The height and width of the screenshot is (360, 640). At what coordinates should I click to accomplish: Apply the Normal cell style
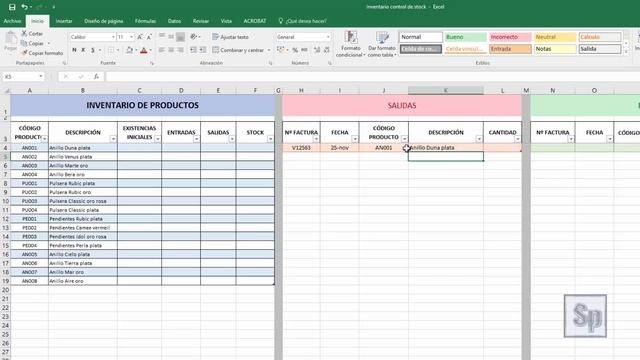point(420,37)
